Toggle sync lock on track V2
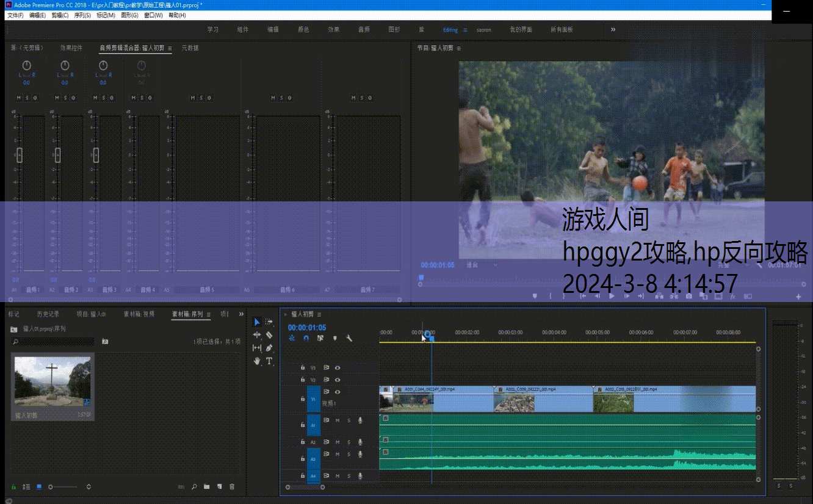The width and height of the screenshot is (813, 504). [x=327, y=380]
